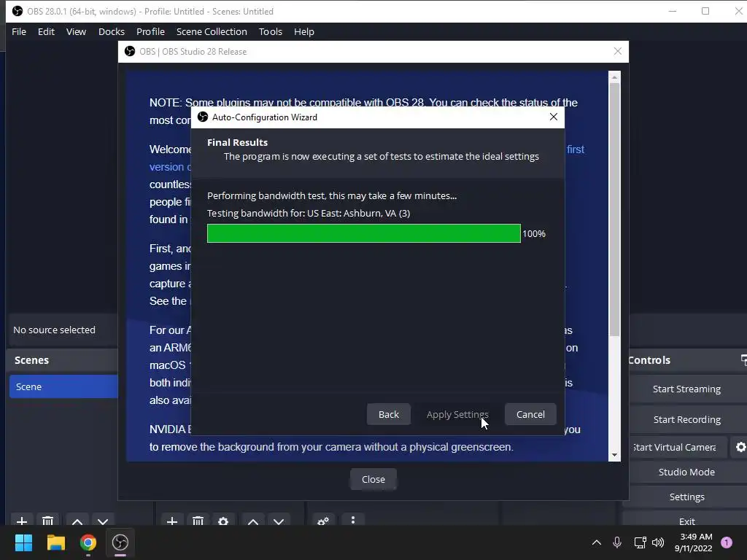This screenshot has width=747, height=560.
Task: Open the Edit menu
Action: coord(46,31)
